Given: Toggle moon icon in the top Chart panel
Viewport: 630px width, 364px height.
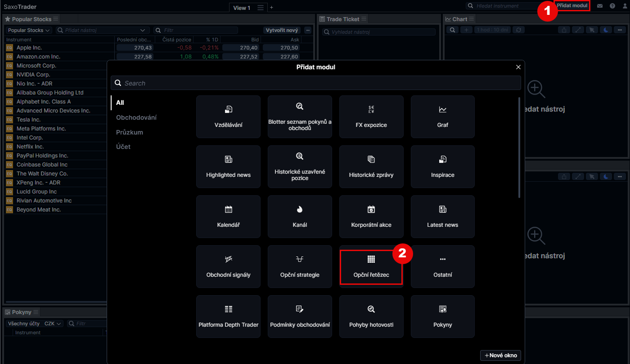Looking at the screenshot, I should [x=606, y=30].
